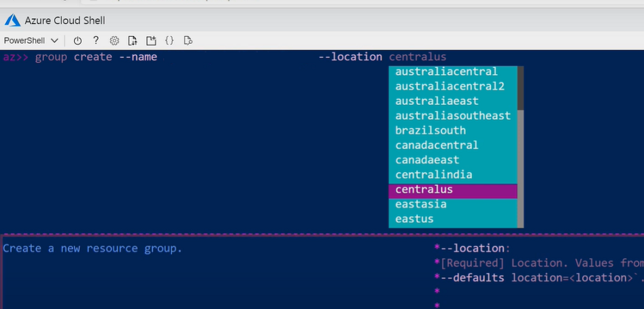
Task: Select australiacentral2 from location list
Action: tap(450, 86)
